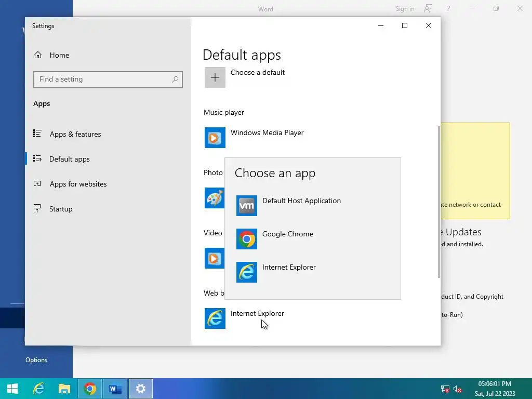This screenshot has height=399, width=532.
Task: Click the Word help question mark icon
Action: pos(448,8)
